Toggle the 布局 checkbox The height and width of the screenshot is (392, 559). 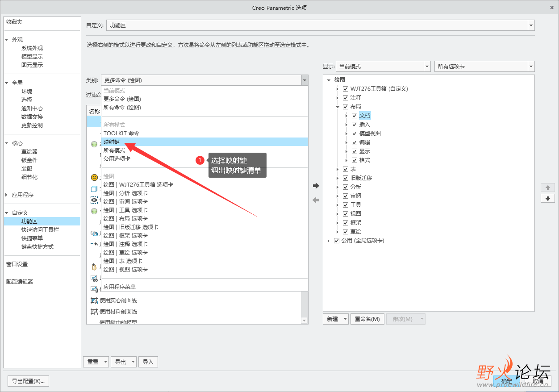346,107
